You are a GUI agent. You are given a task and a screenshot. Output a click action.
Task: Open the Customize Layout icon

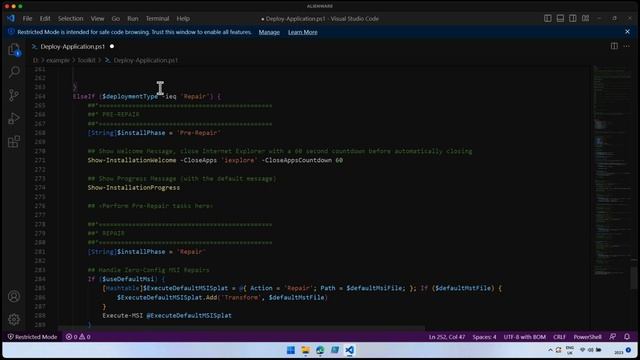pos(585,18)
